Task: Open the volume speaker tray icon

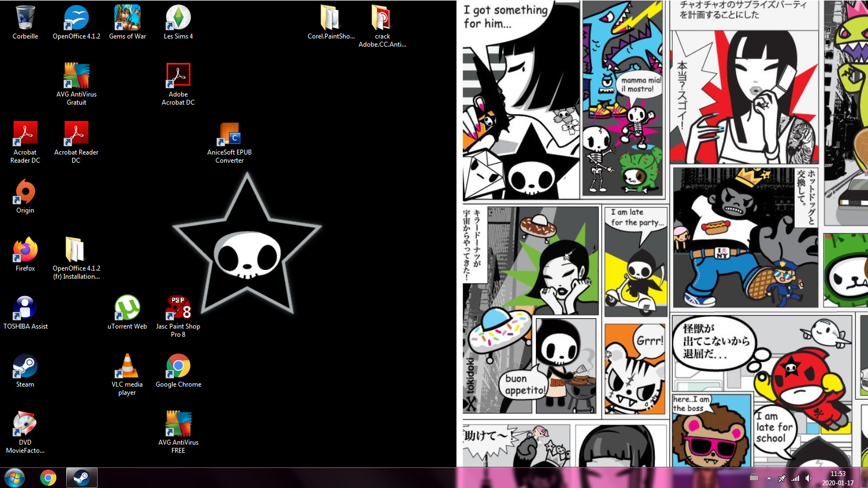Action: (x=808, y=478)
